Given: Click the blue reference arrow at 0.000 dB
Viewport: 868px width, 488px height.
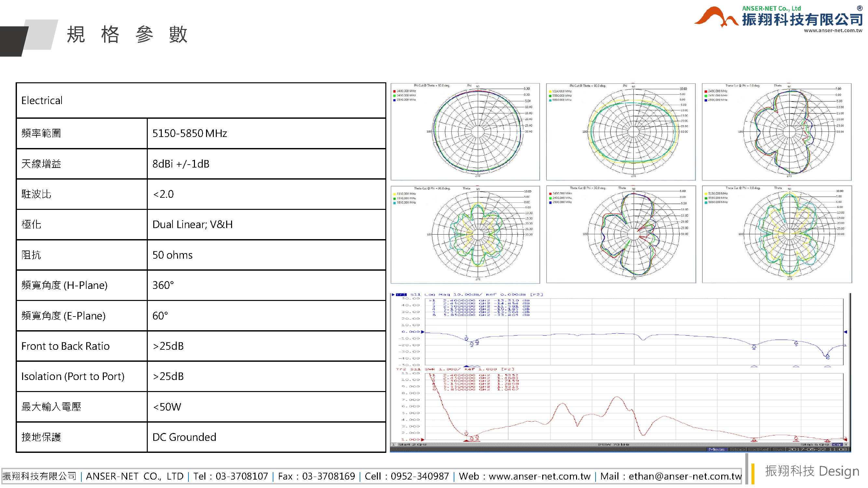Looking at the screenshot, I should click(x=422, y=332).
